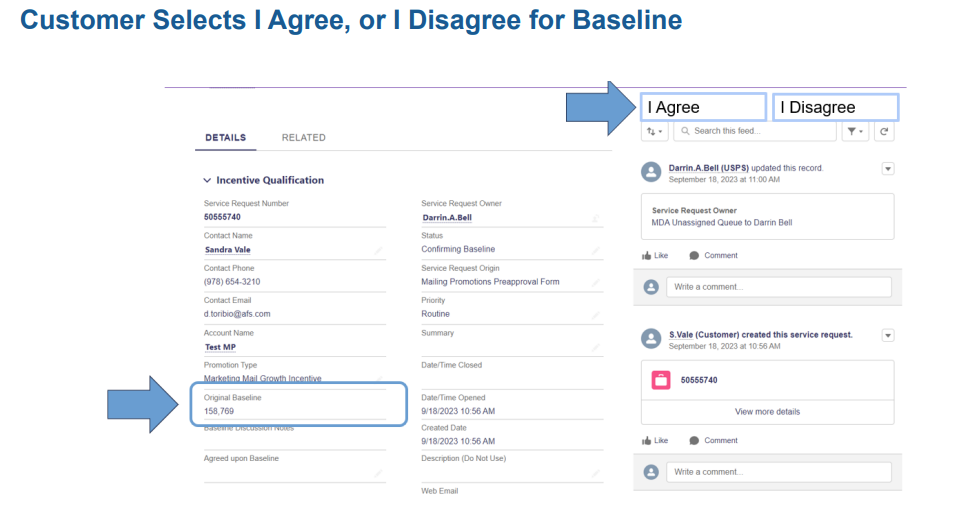Open actions menu on S.Vale's created post
The width and height of the screenshot is (979, 510).
pos(887,335)
